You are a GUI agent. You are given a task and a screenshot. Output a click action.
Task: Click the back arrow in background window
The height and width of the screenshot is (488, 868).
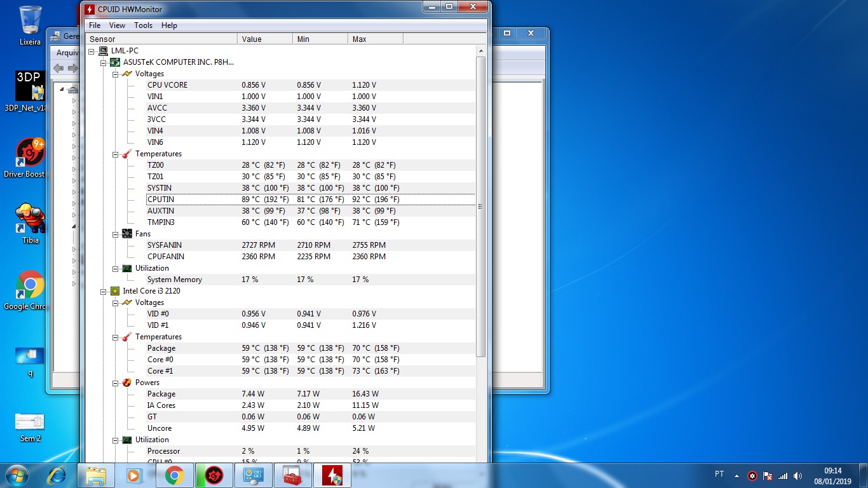[58, 68]
